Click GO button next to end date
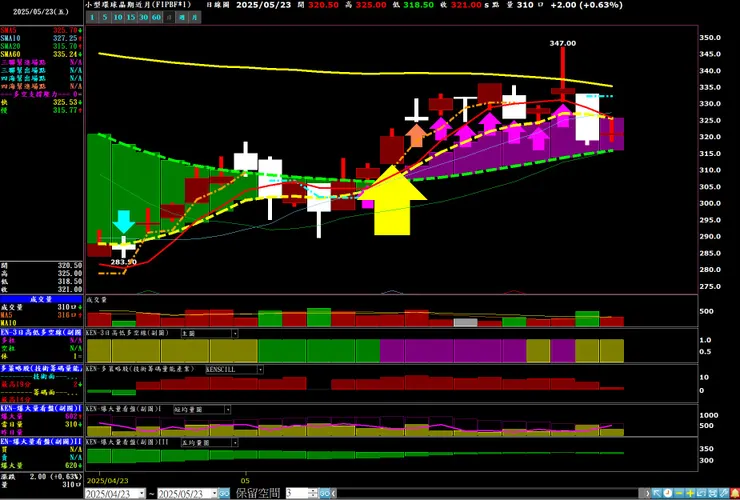 pyautogui.click(x=224, y=493)
